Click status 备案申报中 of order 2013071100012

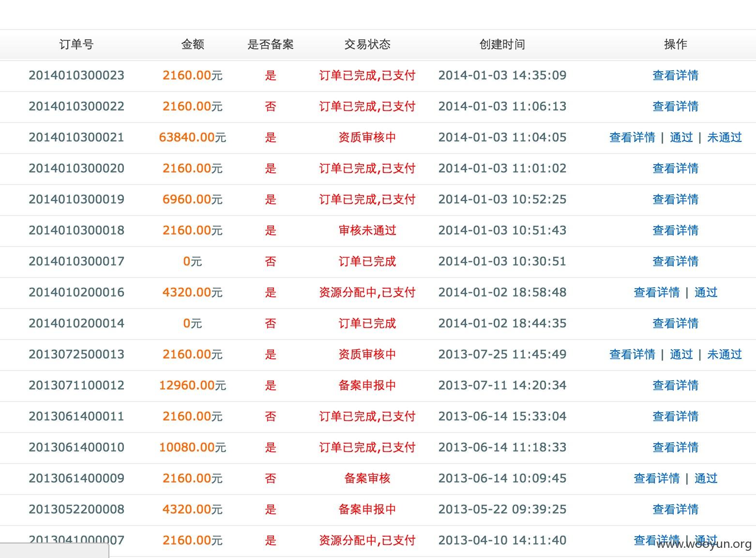pos(367,386)
